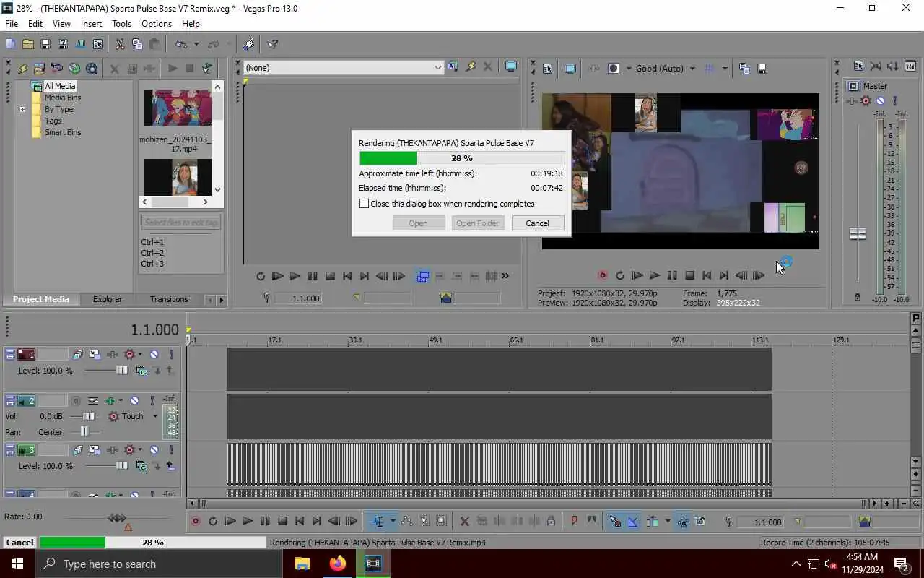Open the Good (Auto) preview quality dropdown
Viewport: 924px width, 578px height.
click(692, 69)
